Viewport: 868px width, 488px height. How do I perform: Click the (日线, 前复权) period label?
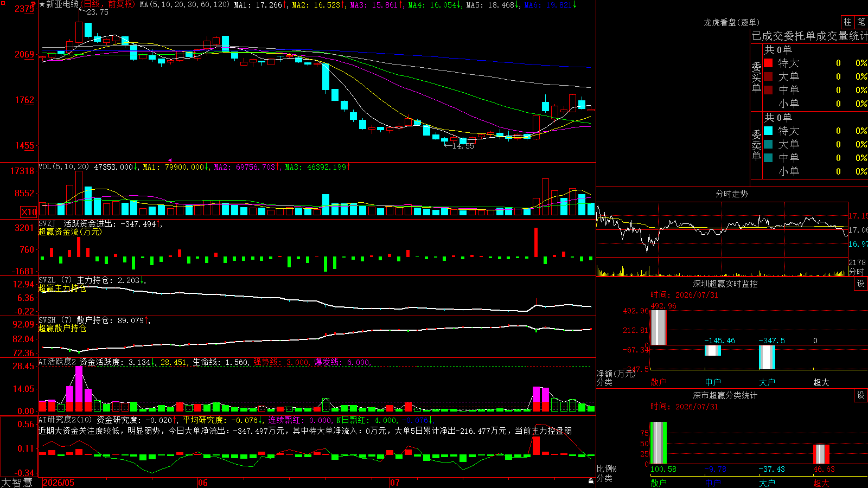tap(108, 4)
